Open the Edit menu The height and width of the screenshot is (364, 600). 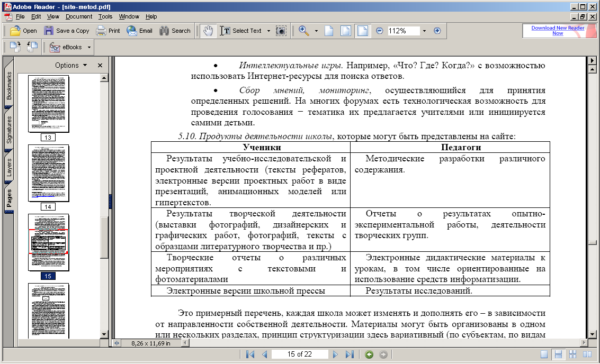[x=36, y=16]
